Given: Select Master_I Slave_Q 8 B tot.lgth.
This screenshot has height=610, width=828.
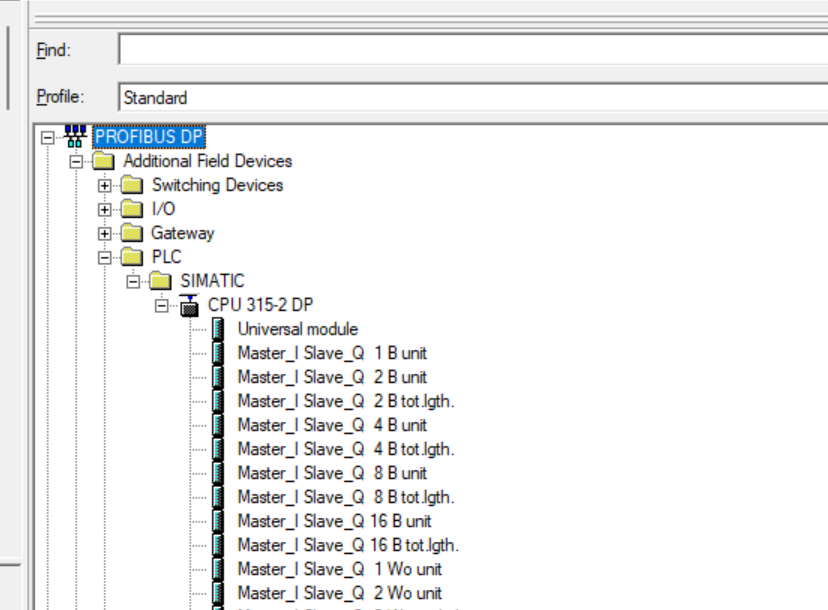Looking at the screenshot, I should [x=346, y=498].
